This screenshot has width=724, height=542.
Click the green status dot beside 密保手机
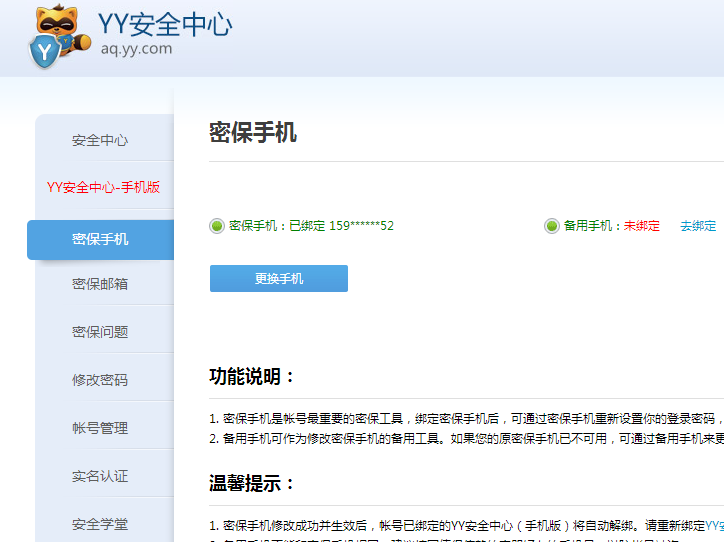tap(217, 226)
